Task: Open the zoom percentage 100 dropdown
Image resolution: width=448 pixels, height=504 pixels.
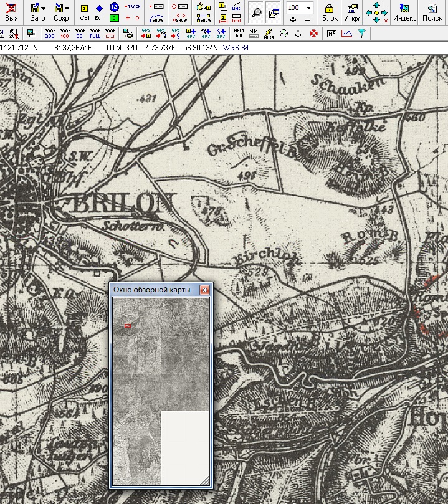Action: [x=308, y=7]
